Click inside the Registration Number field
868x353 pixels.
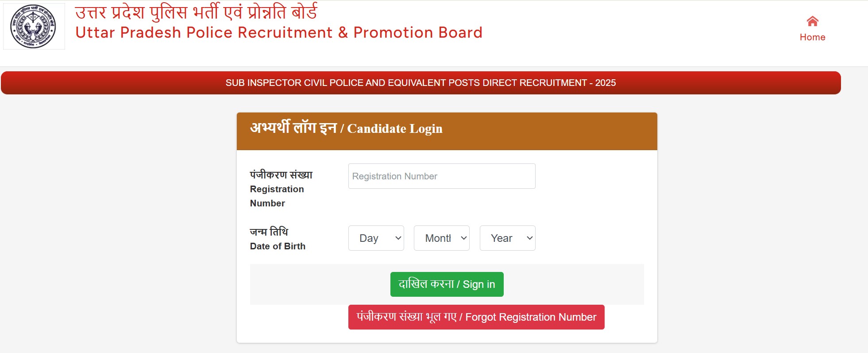(x=441, y=176)
